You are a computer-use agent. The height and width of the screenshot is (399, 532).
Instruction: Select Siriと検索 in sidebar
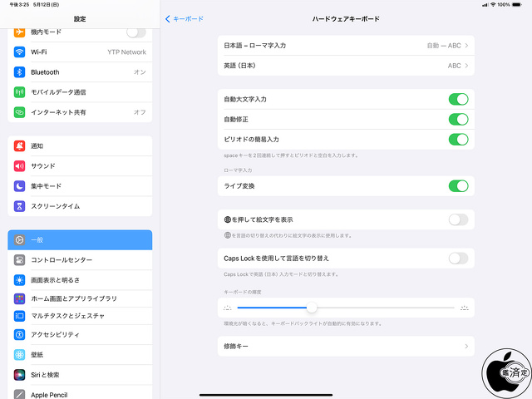(x=80, y=375)
